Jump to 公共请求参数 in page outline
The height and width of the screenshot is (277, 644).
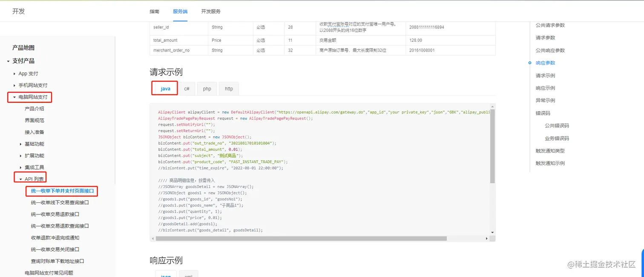point(550,25)
